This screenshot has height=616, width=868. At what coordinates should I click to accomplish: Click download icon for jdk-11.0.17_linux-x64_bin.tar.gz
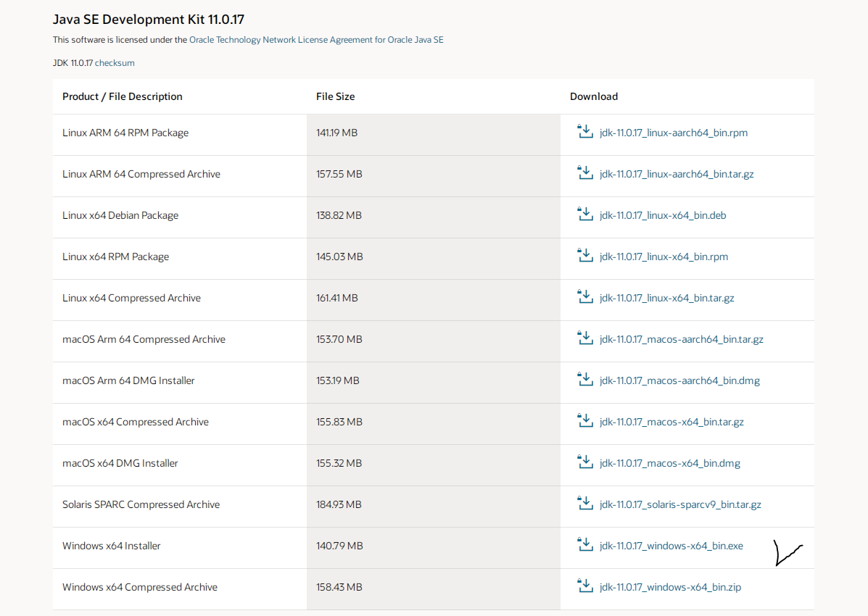click(584, 296)
